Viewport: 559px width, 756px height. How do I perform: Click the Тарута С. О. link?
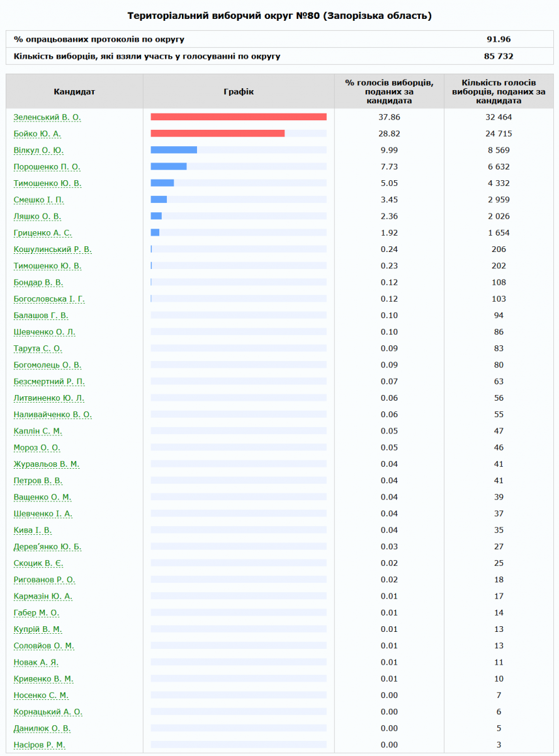pos(38,348)
